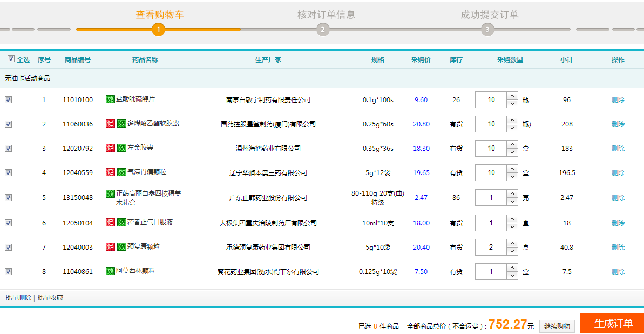Decrease quantity for 正韩高丽白参 gift box
The height and width of the screenshot is (334, 644).
pyautogui.click(x=512, y=202)
